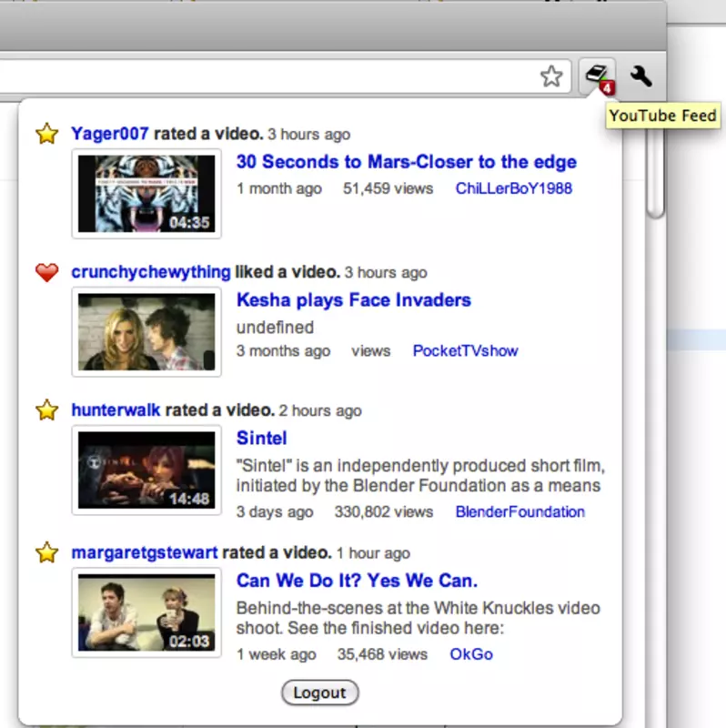726x728 pixels.
Task: Open hunterwalk's profile link
Action: (x=116, y=410)
